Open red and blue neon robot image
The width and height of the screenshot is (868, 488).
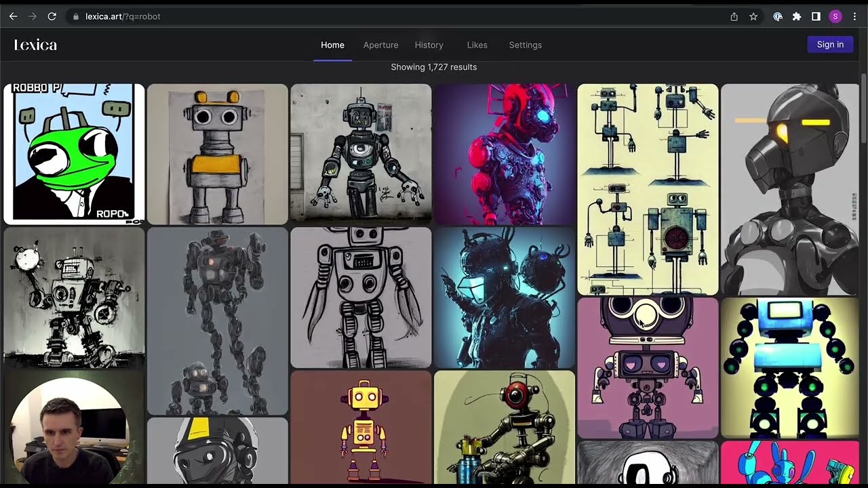(505, 154)
